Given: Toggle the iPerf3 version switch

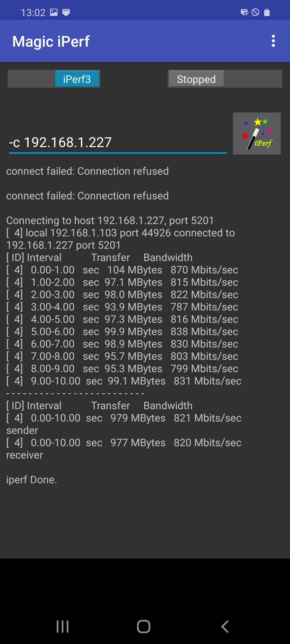Looking at the screenshot, I should [54, 79].
